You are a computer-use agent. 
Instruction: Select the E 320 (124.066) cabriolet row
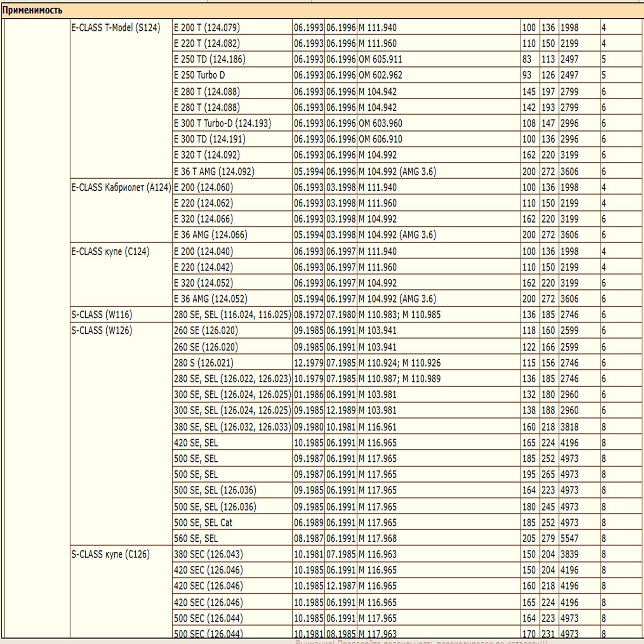[x=407, y=219]
